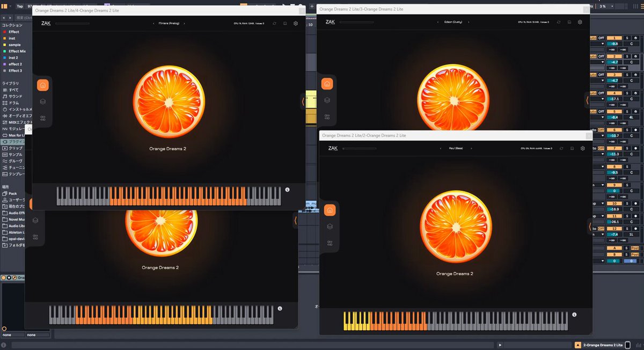Reload preset in 2-Orange Dreams window
The width and height of the screenshot is (644, 350).
coord(562,148)
